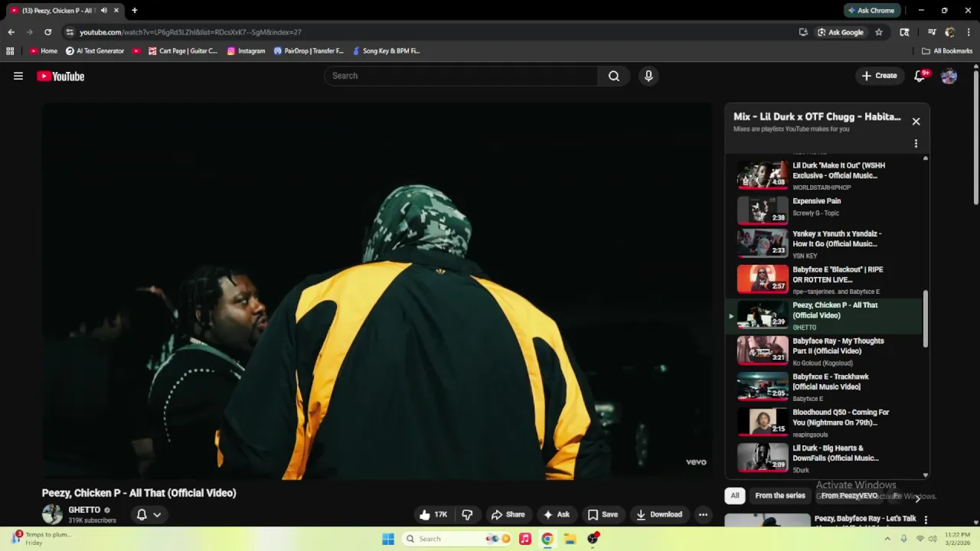Download the video

click(x=658, y=514)
